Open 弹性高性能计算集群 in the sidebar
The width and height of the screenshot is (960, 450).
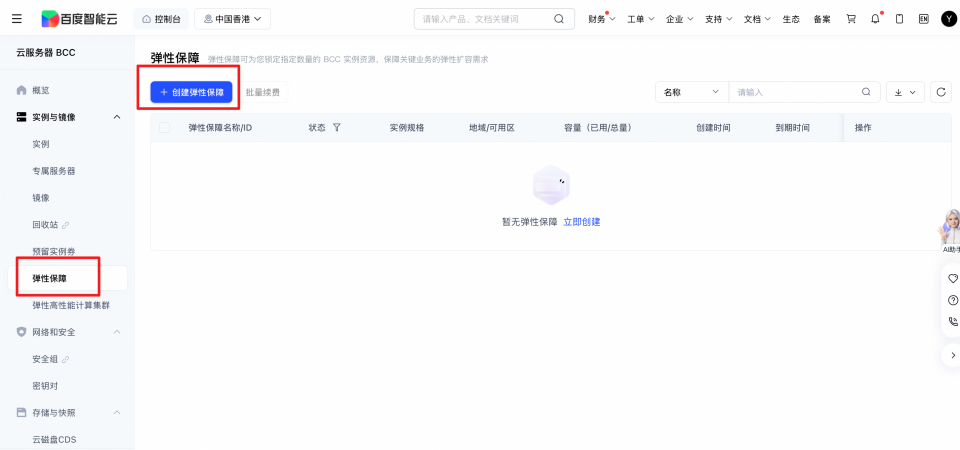(x=71, y=305)
